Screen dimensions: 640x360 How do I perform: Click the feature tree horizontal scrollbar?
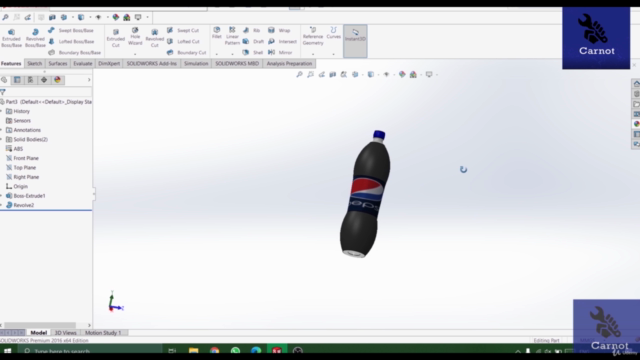pyautogui.click(x=40, y=325)
